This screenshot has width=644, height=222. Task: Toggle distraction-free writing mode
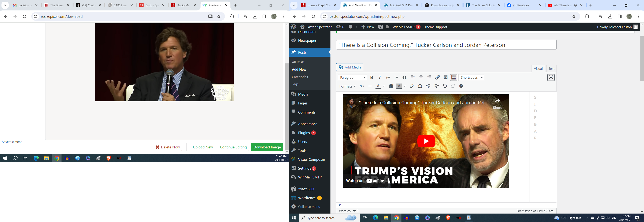point(551,78)
